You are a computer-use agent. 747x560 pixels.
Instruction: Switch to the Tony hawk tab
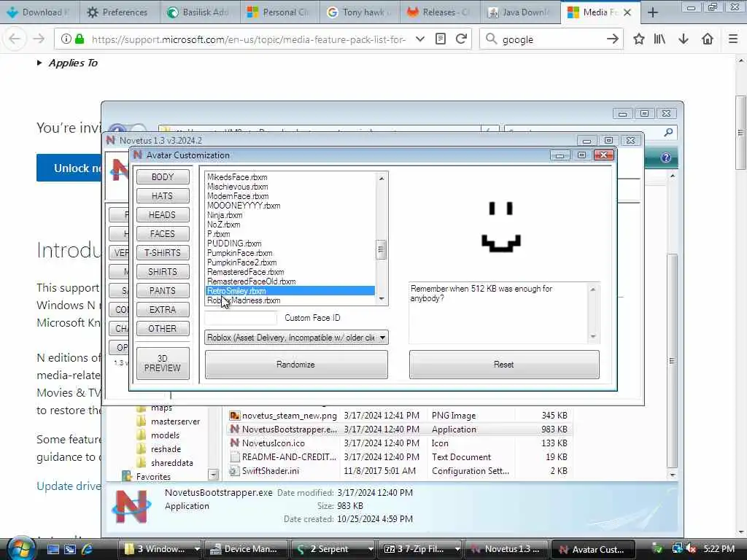click(x=359, y=12)
